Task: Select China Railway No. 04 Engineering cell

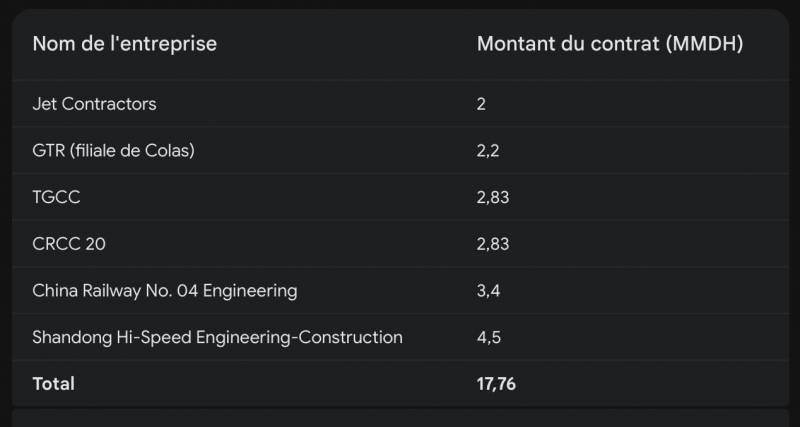Action: [x=165, y=291]
